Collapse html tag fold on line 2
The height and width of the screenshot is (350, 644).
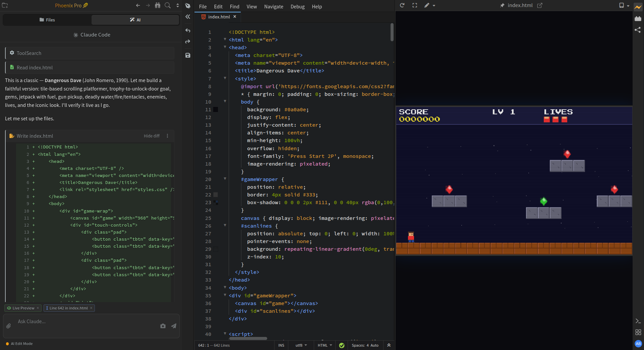click(x=225, y=39)
